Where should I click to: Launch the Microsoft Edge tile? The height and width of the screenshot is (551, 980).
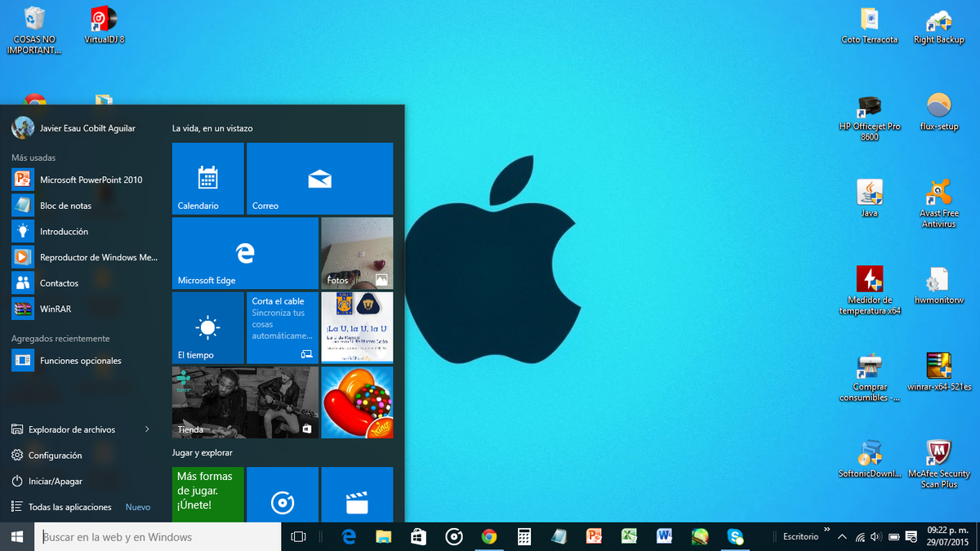click(x=245, y=253)
